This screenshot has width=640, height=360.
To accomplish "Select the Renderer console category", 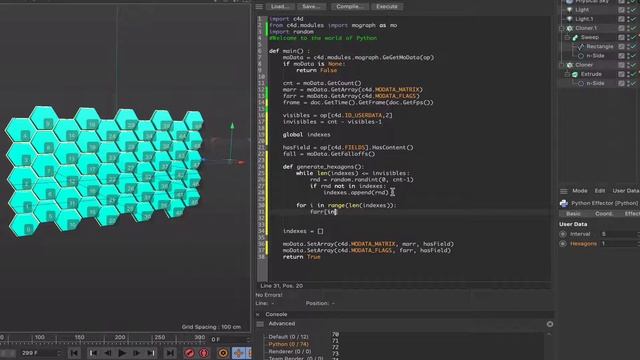I will point(289,352).
